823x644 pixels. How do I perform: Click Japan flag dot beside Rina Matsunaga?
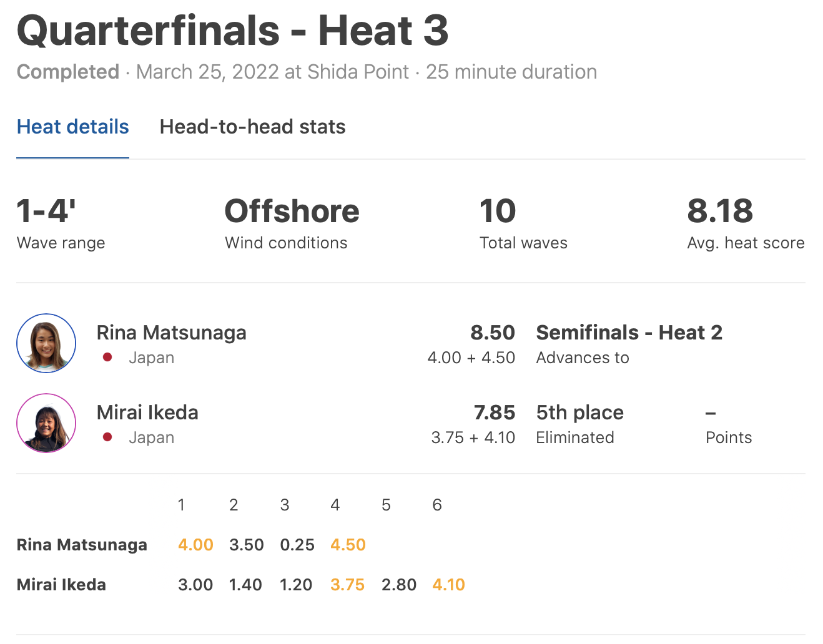(107, 358)
